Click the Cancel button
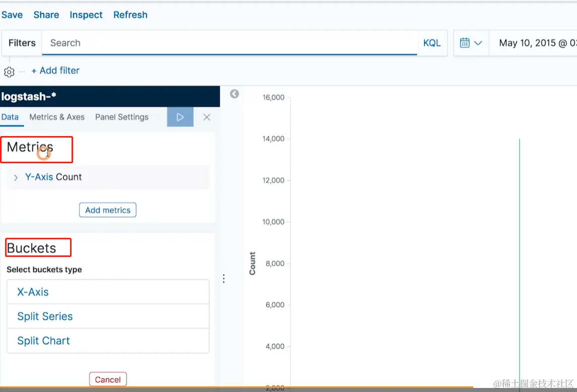 [x=108, y=379]
